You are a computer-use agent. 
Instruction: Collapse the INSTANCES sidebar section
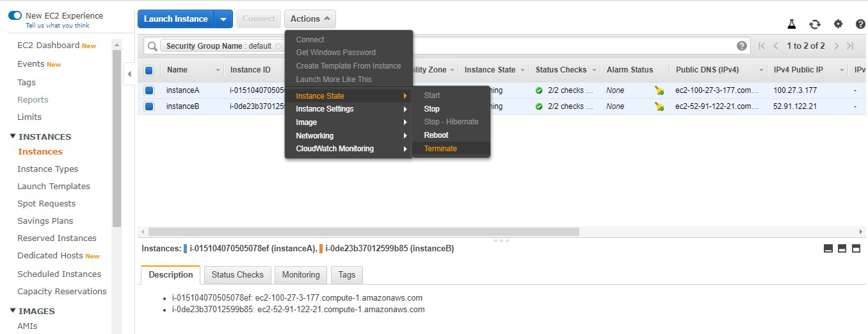tap(13, 137)
